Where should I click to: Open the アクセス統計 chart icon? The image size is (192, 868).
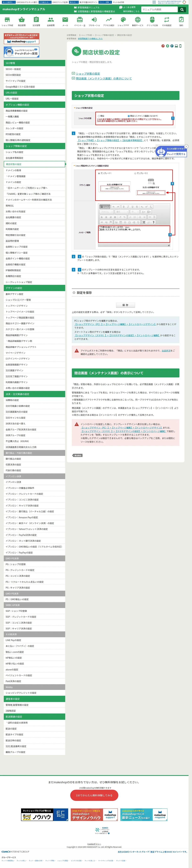(x=109, y=19)
